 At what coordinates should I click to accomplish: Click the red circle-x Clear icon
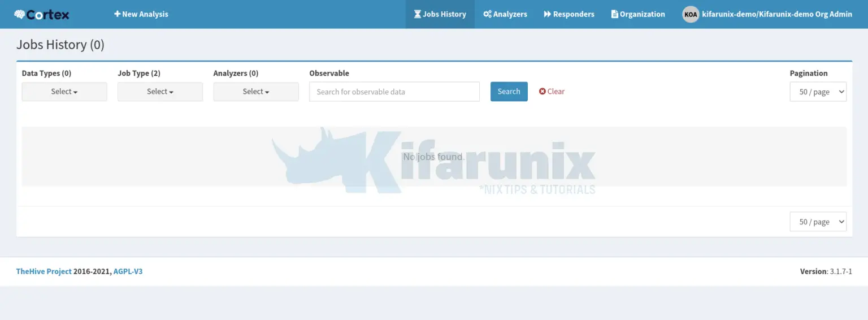(x=542, y=92)
